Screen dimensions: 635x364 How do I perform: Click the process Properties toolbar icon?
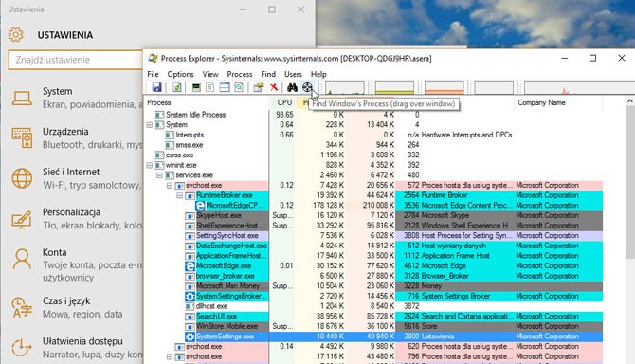point(258,87)
